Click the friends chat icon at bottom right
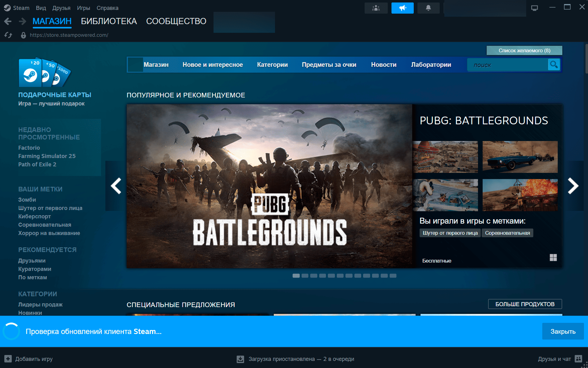Screen dimensions: 588x368 (x=578, y=359)
